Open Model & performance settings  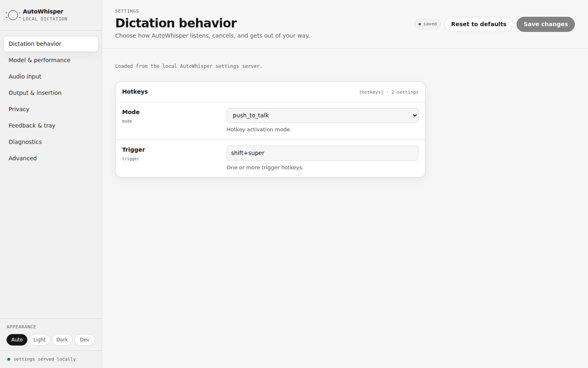(x=51, y=60)
